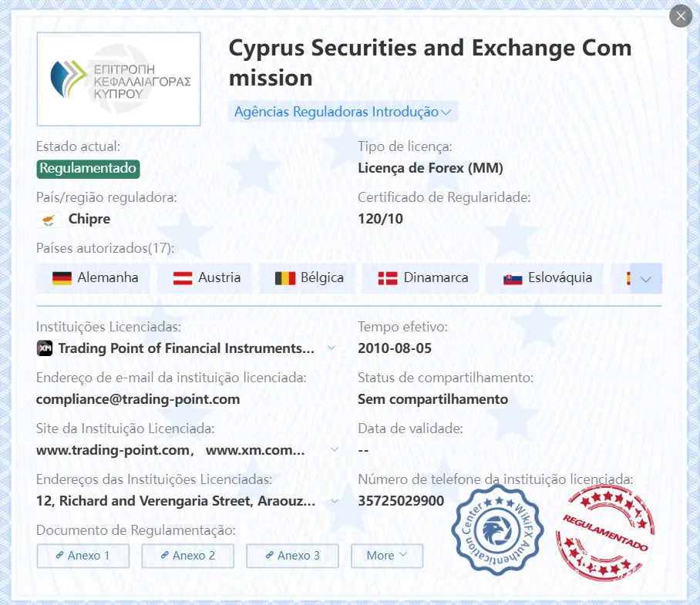Click the Austria flag icon
Viewport: 700px width, 605px height.
[183, 278]
